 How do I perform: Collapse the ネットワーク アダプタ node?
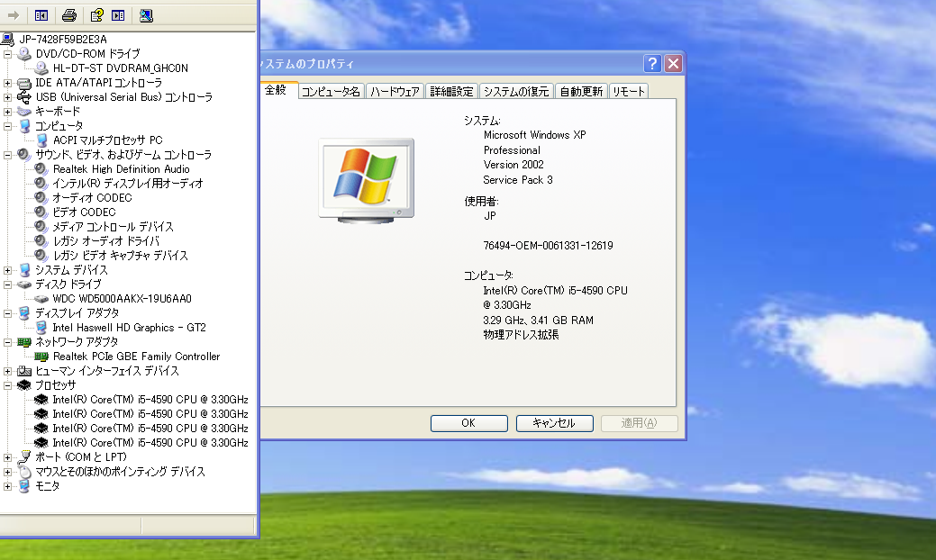[8, 342]
